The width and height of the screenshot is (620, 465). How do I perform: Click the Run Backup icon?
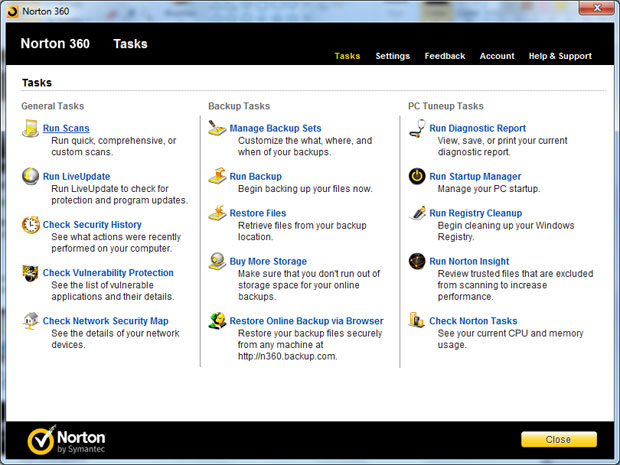(x=217, y=176)
